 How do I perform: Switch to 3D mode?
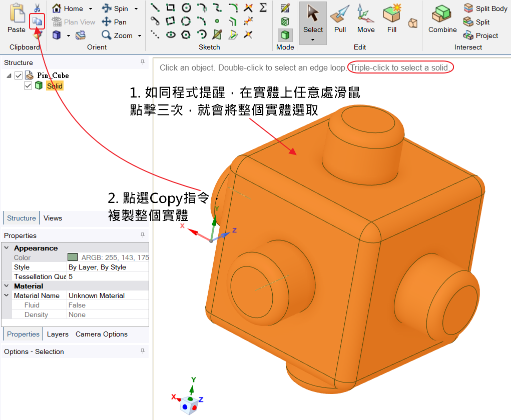[x=285, y=35]
